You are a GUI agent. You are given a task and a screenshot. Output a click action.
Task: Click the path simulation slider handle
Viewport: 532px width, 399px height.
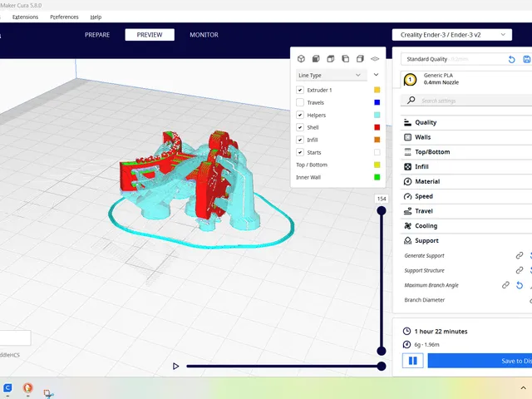(382, 366)
